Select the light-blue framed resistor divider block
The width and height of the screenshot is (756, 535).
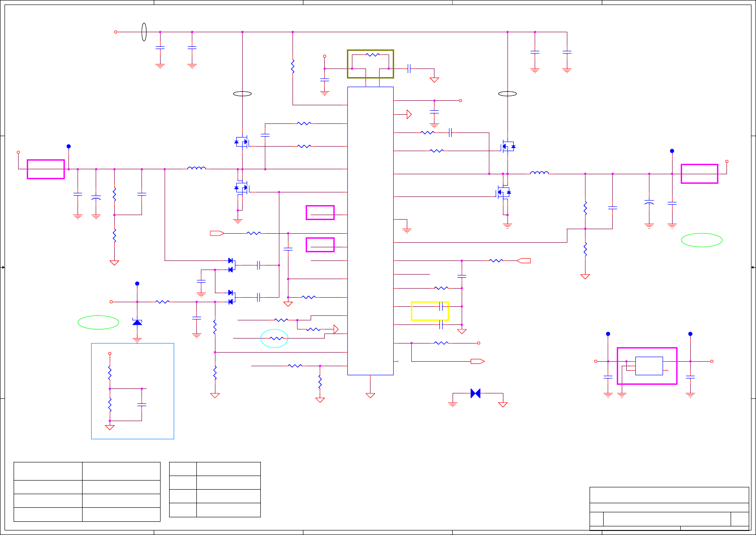[x=132, y=391]
